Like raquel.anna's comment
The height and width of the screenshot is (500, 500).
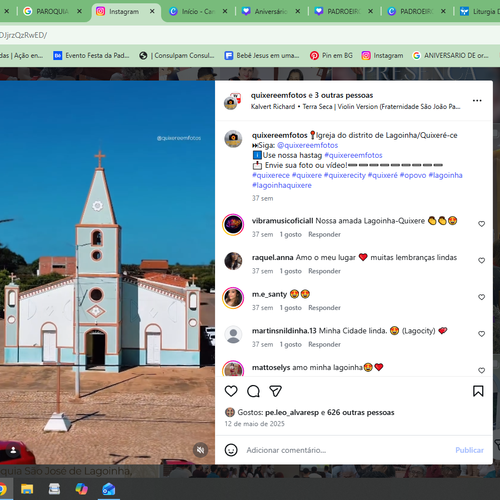point(481,261)
